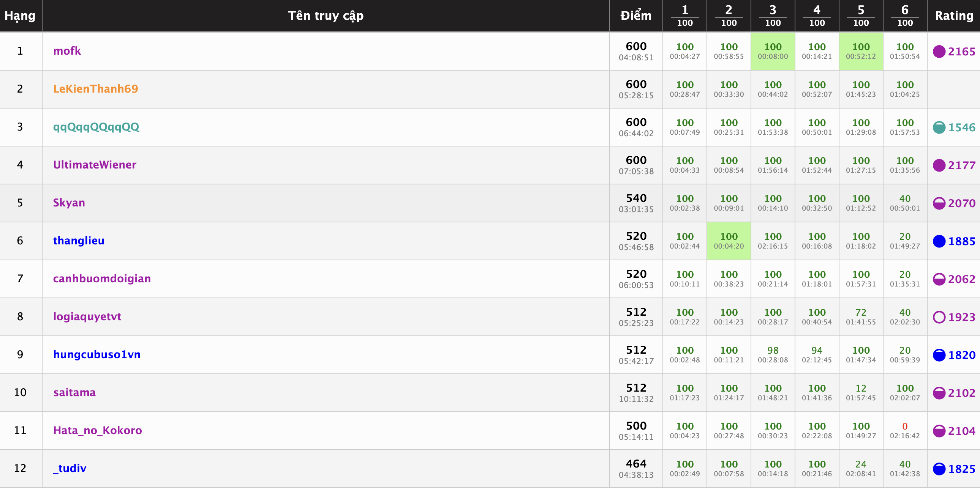Open canhbuomdoigian's profile link
Viewport: 980px width, 488px height.
coord(102,279)
